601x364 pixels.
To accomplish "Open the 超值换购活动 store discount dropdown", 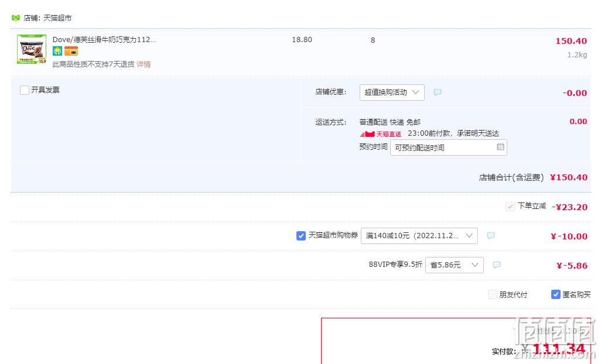I will point(392,92).
